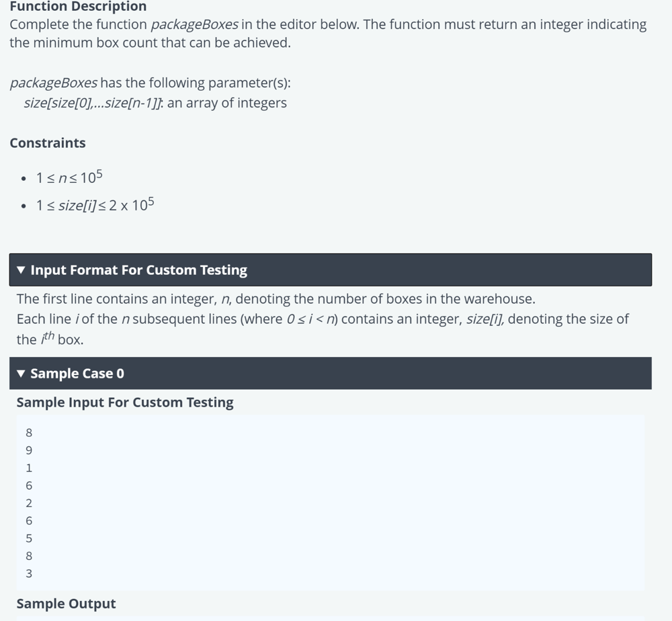The image size is (672, 621).
Task: Click the value 5 in sample input
Action: (29, 538)
